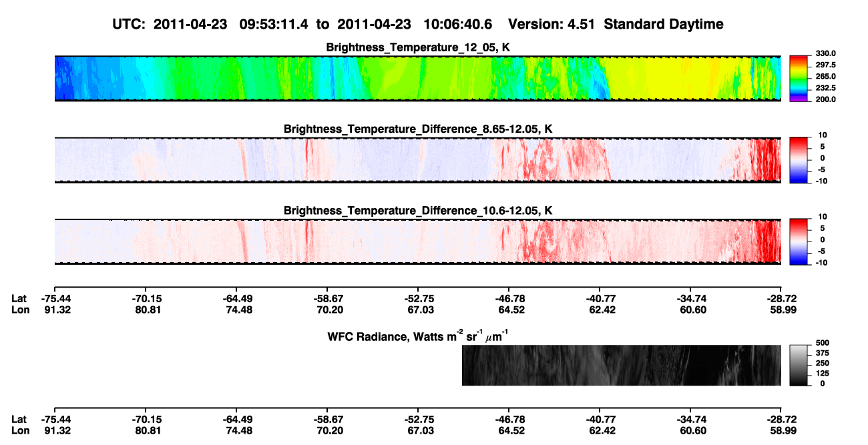Click upper axis longitude value 80.81

click(x=148, y=310)
